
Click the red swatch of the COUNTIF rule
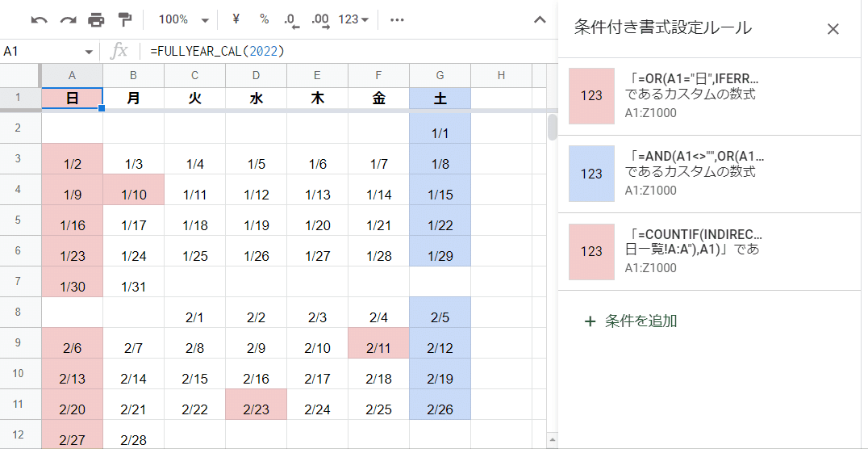[591, 251]
